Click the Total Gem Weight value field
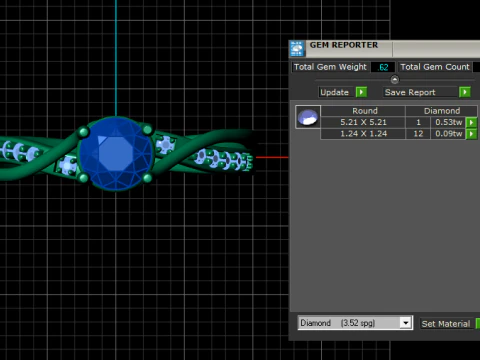The image size is (480, 360). coord(383,67)
